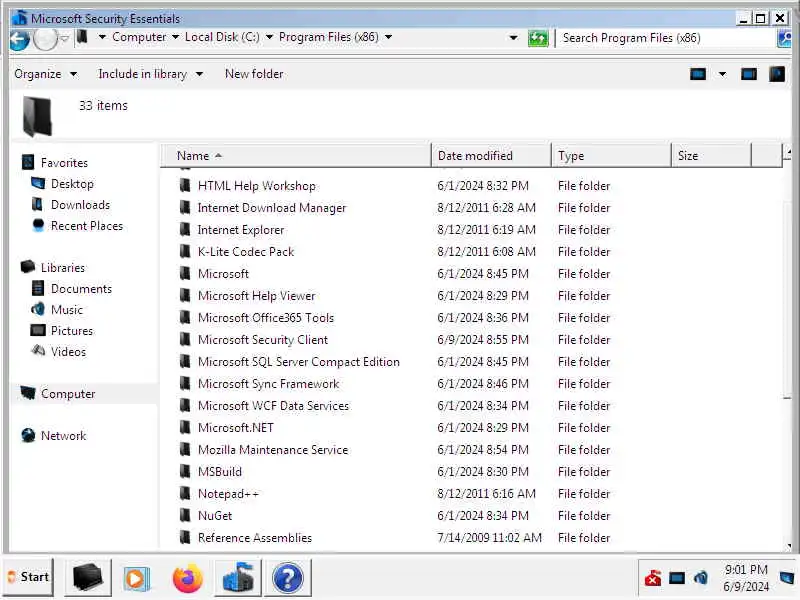800x600 pixels.
Task: Open the address bar history dropdown
Action: (513, 38)
